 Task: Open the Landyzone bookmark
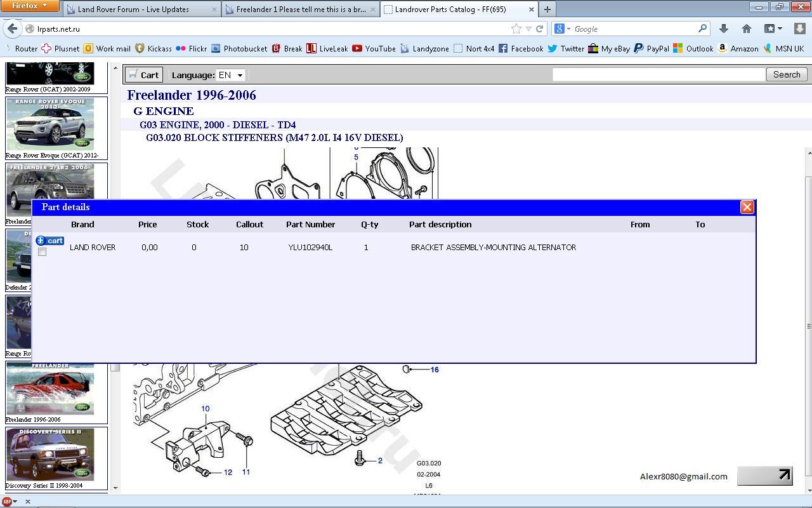(x=424, y=48)
